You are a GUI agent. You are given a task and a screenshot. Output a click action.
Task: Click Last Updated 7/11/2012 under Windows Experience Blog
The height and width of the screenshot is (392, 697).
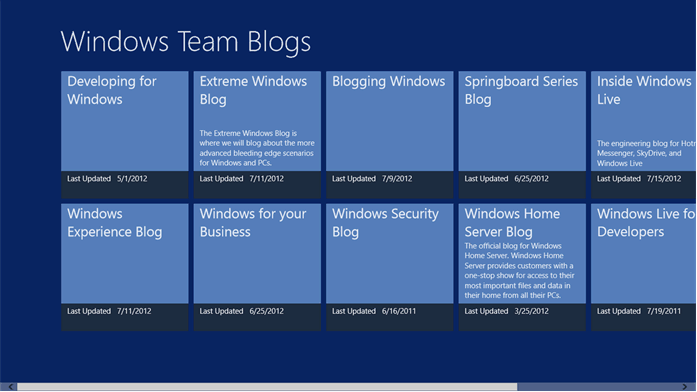tap(109, 311)
